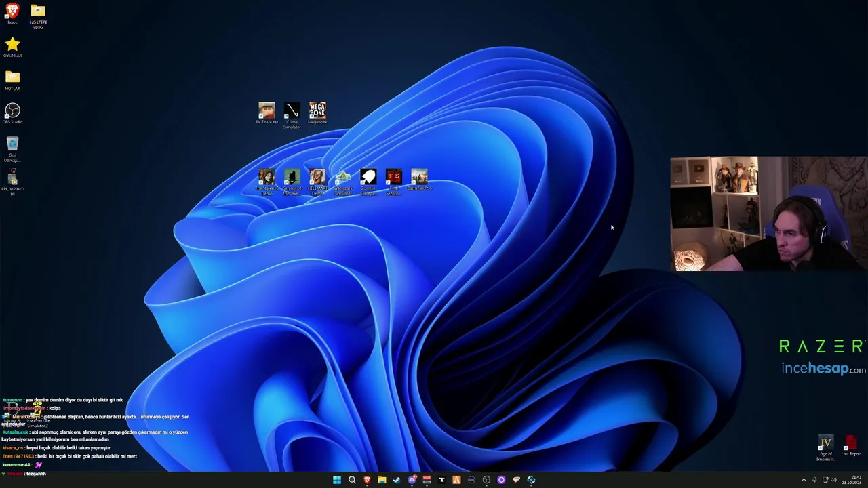This screenshot has height=488, width=868.
Task: Launch the Age of Empires IV shortcut
Action: tap(825, 447)
